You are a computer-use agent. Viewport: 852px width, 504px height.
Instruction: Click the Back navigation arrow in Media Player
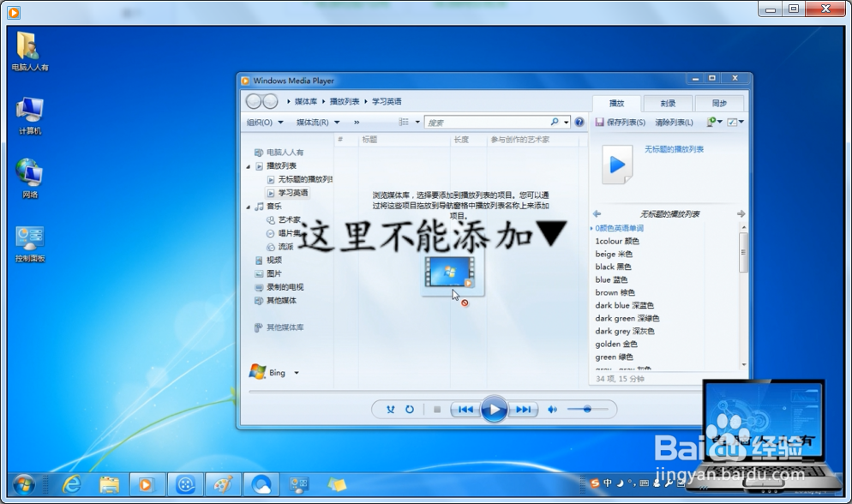point(253,101)
